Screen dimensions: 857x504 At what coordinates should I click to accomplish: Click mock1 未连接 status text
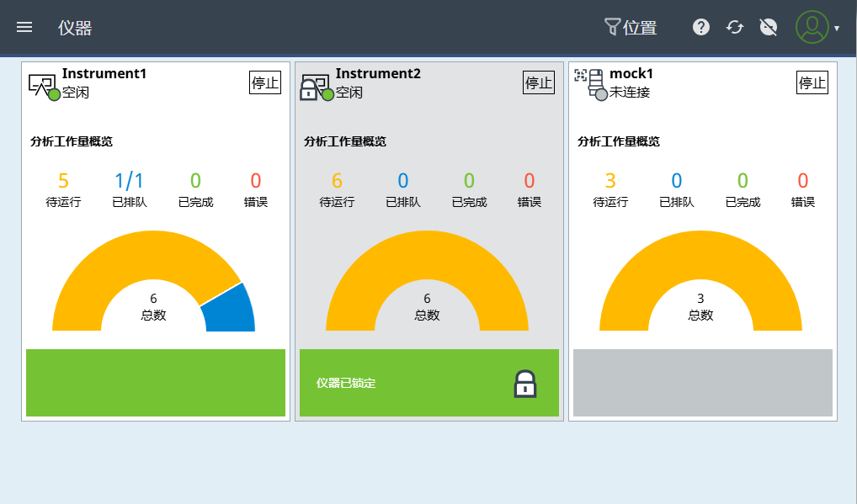click(630, 93)
